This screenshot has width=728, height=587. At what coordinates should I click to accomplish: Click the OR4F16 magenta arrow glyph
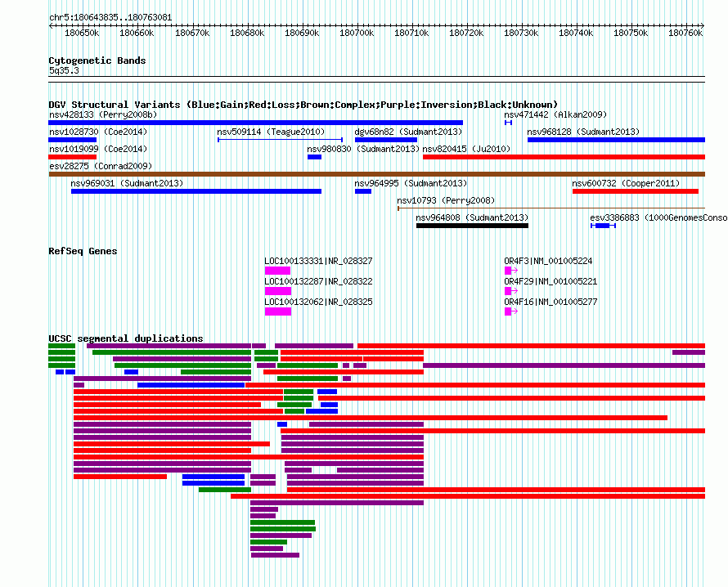511,311
